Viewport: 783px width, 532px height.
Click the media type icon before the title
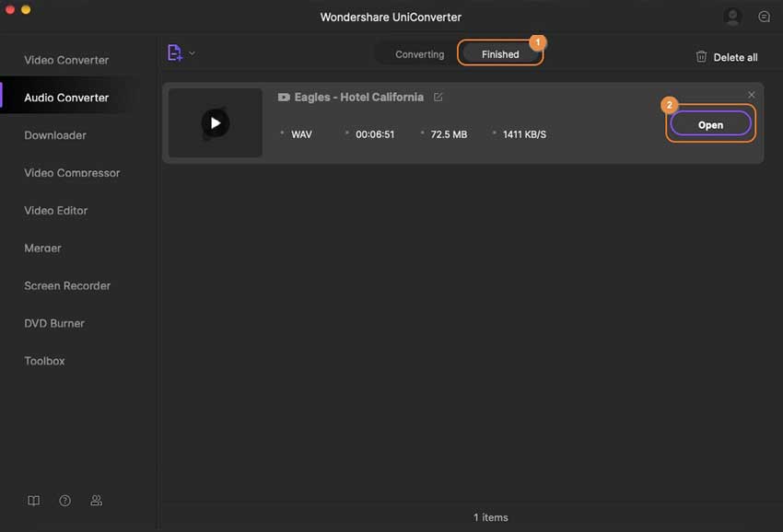(x=284, y=98)
